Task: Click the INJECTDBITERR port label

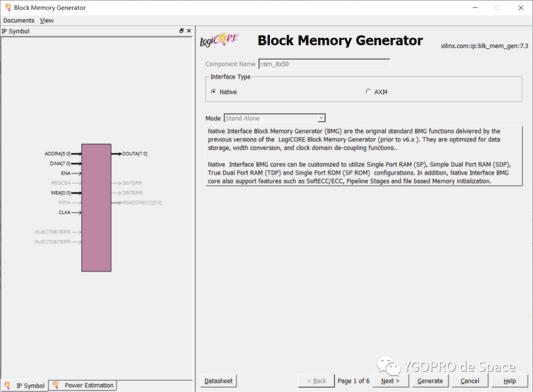Action: pyautogui.click(x=52, y=242)
